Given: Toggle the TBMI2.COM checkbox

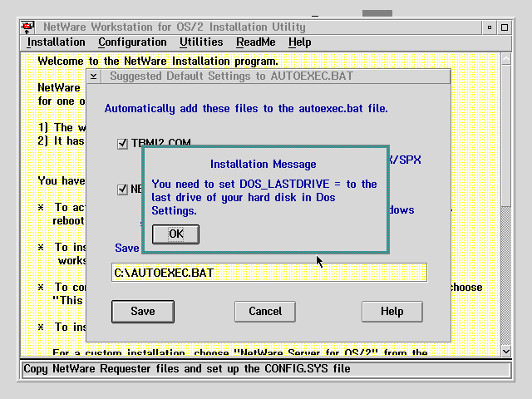Looking at the screenshot, I should [122, 144].
